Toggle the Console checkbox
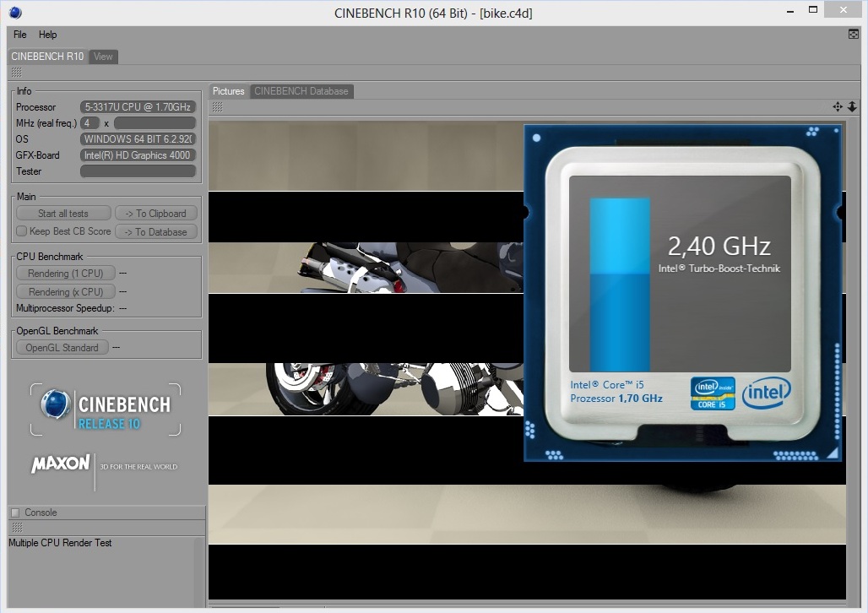Viewport: 868px width, 613px height. (x=15, y=513)
